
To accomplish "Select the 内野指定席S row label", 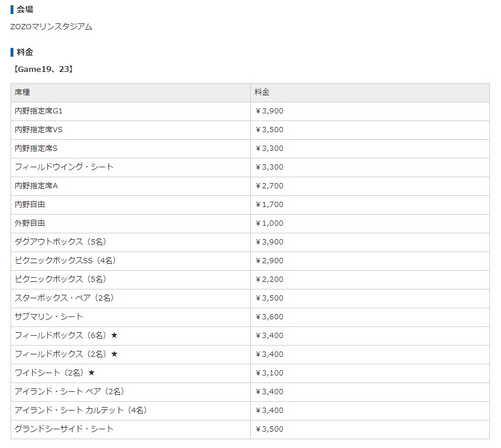I will point(36,149).
